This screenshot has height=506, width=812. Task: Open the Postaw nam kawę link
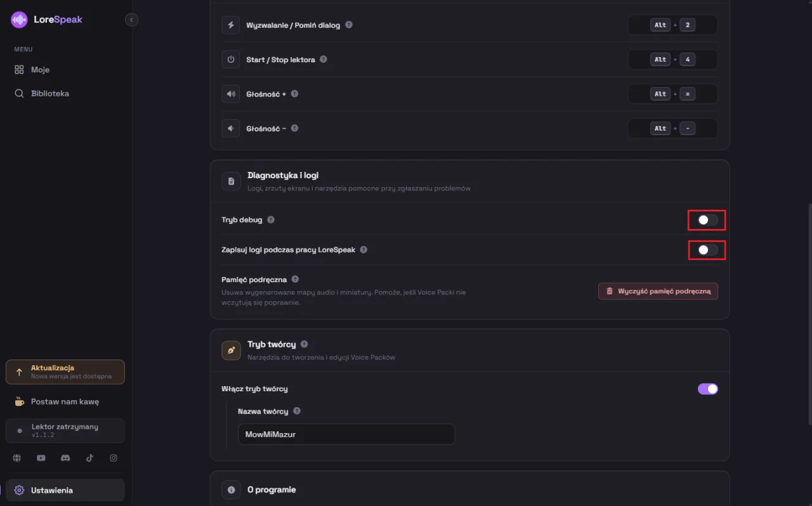coord(65,401)
